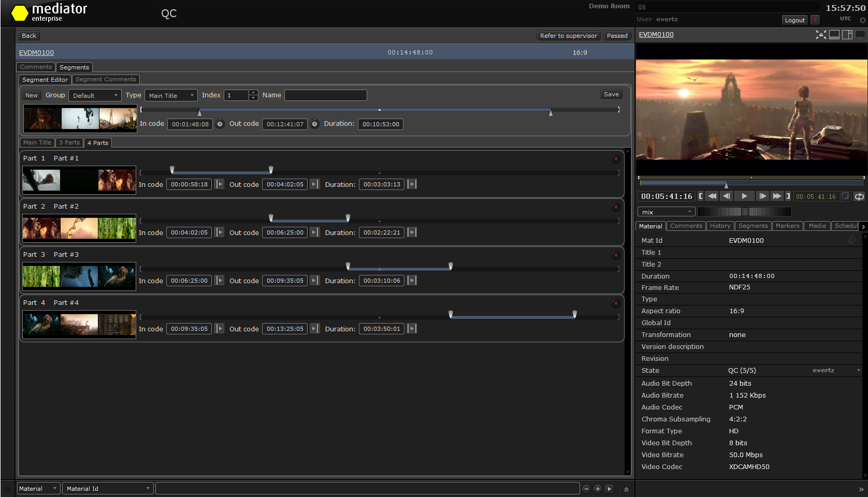Cue player to Part 1 Out code

point(314,184)
